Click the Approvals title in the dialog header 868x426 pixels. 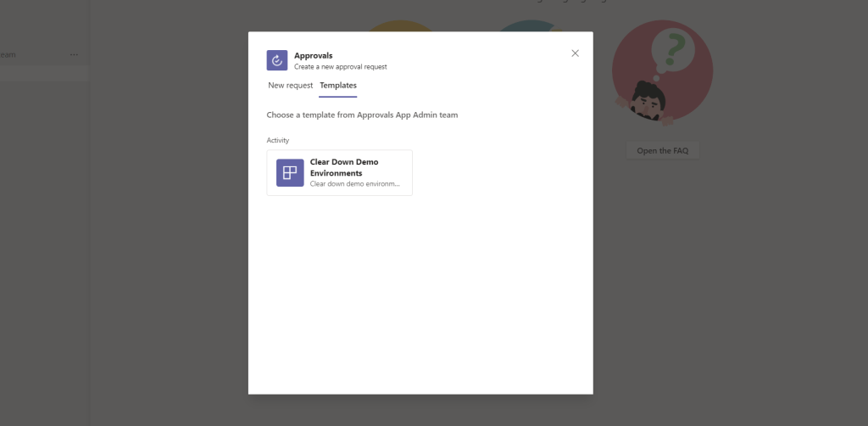[x=313, y=55]
